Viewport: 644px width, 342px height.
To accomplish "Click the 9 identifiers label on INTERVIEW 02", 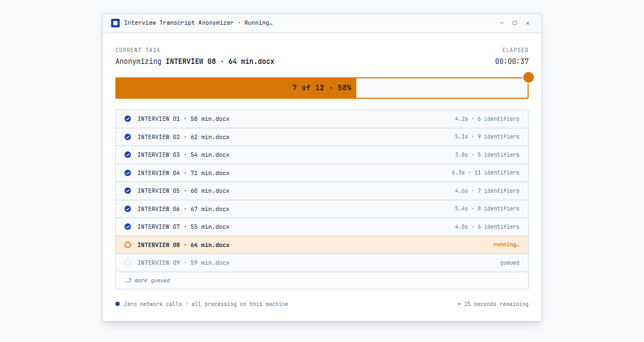I will coord(499,136).
